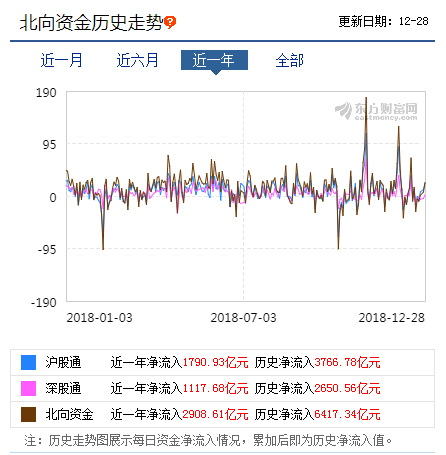This screenshot has height=455, width=446.
Task: Open the 全部 history tab
Action: pos(289,60)
